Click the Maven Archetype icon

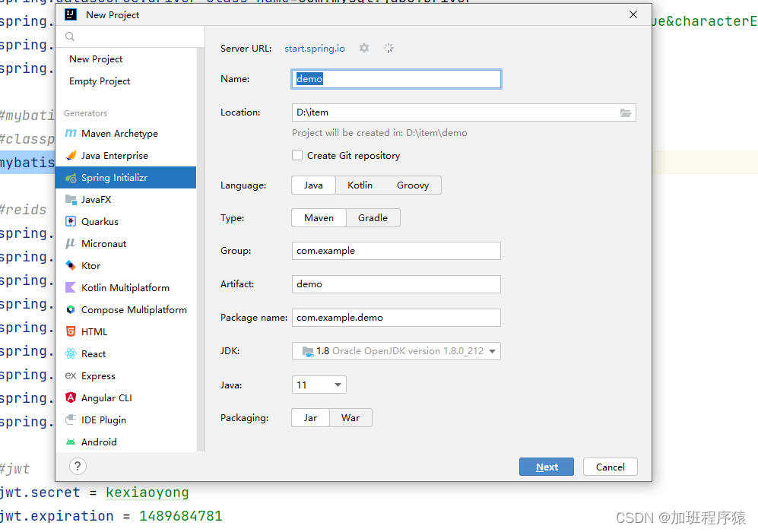click(71, 133)
